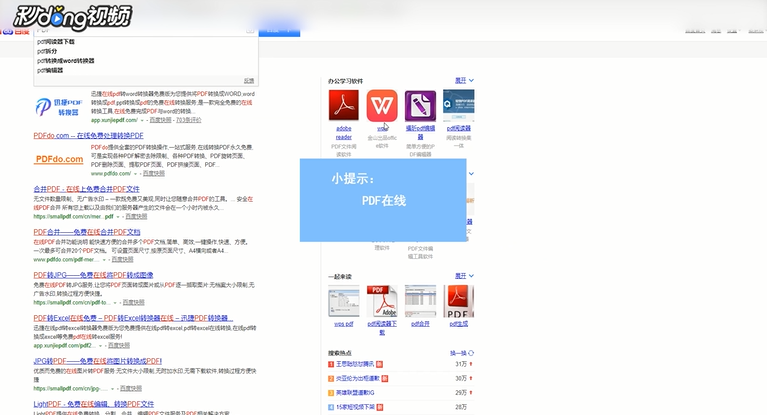Open the Adobe Reader red icon
767x415 pixels.
coord(343,105)
